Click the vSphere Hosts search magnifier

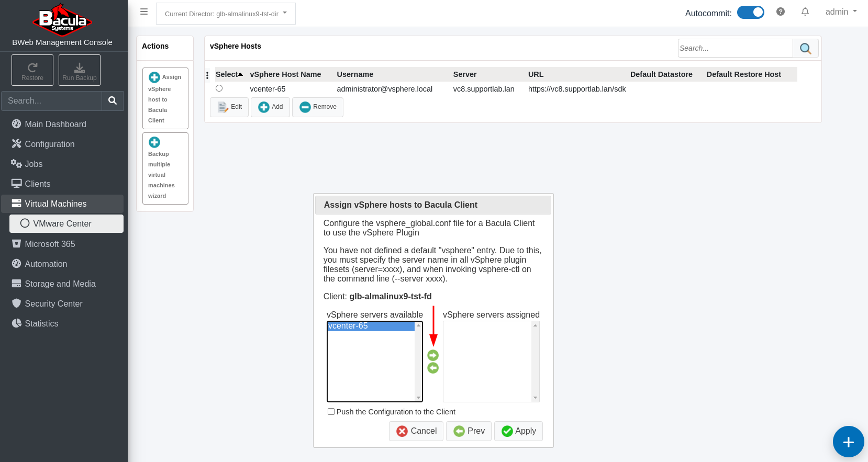[806, 48]
